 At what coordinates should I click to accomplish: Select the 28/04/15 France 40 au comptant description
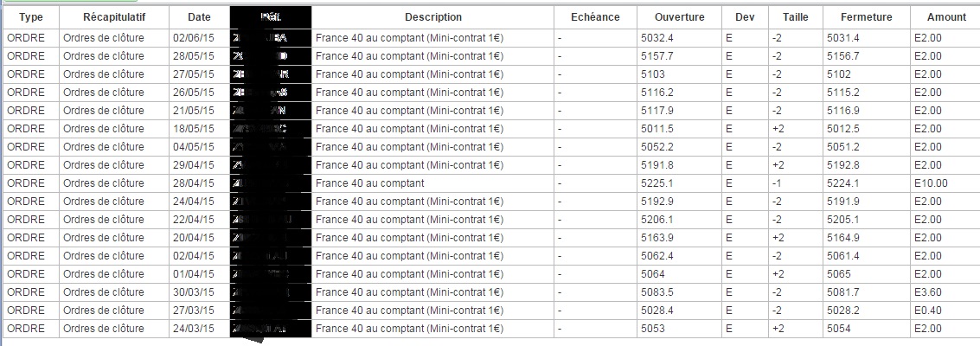369,183
